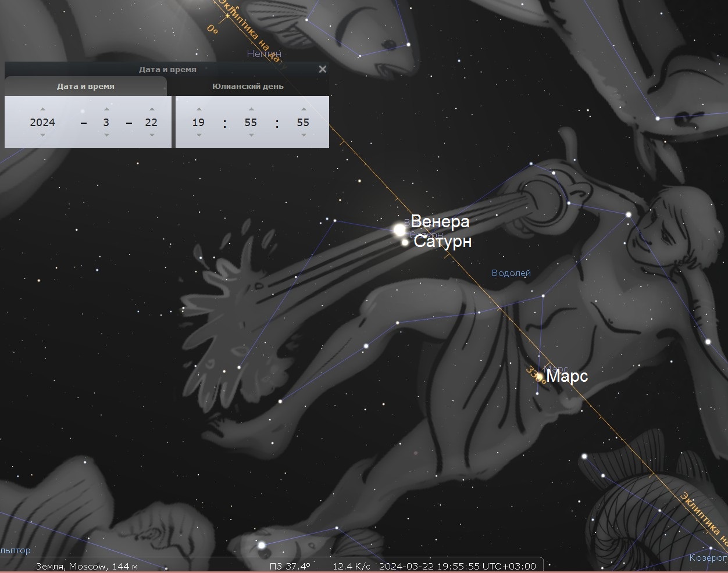This screenshot has height=573, width=728.
Task: Decrement the day value 22 with the down arrow
Action: coord(151,135)
